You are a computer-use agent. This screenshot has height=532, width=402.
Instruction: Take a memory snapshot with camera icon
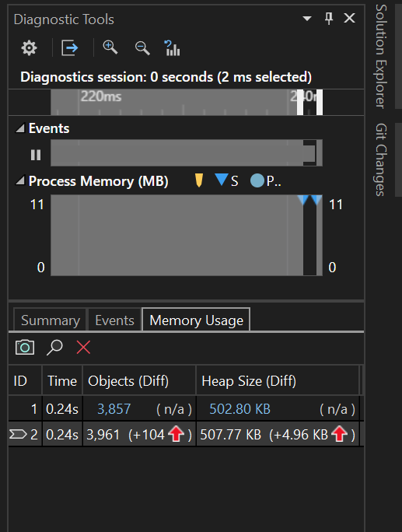(x=25, y=348)
